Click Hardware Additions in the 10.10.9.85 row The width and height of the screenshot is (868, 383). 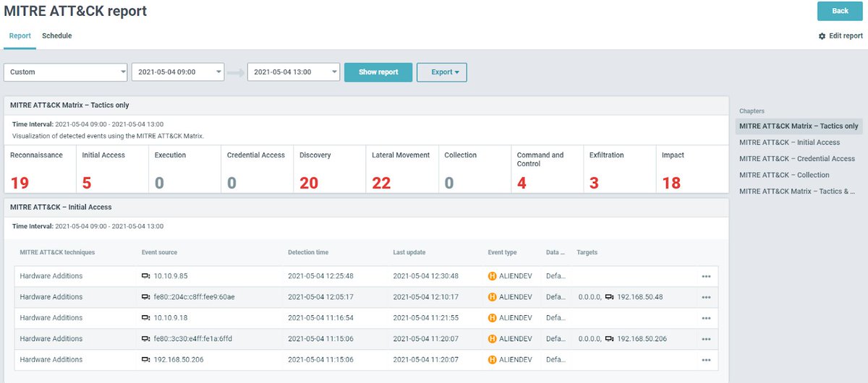click(51, 276)
